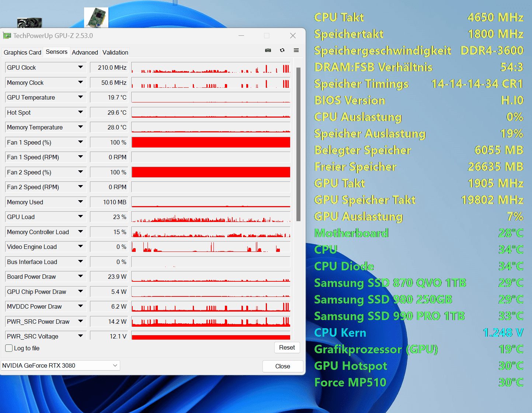Click the Hot Spot value 29.6 °C
The width and height of the screenshot is (532, 413).
[x=109, y=112]
